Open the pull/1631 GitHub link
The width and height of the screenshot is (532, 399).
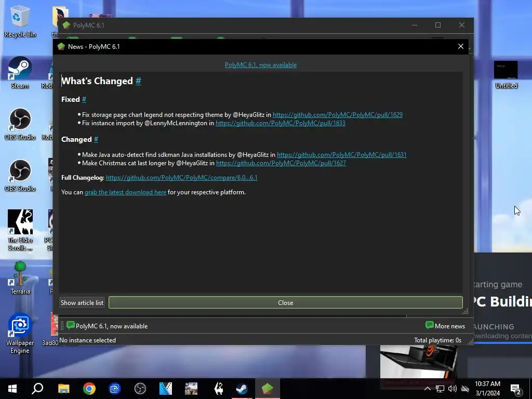coord(342,155)
